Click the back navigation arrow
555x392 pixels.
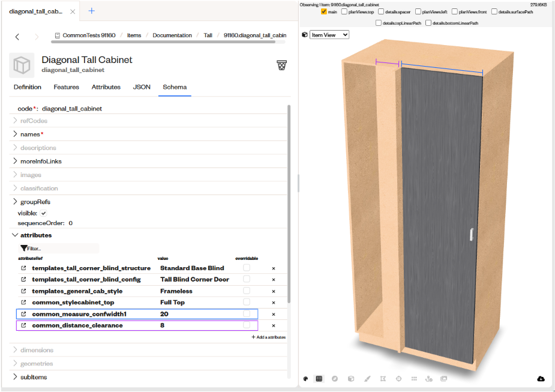17,37
